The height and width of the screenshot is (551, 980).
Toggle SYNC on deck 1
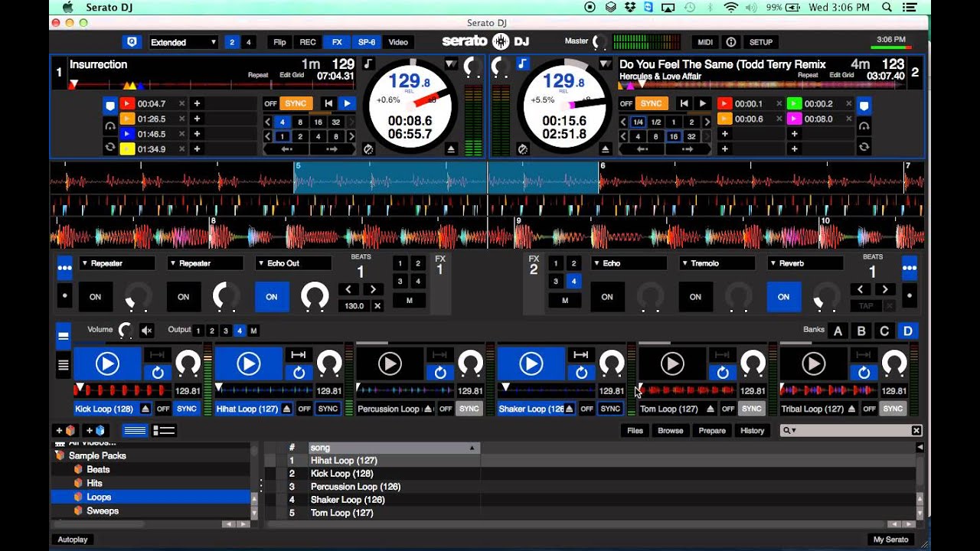(x=296, y=103)
